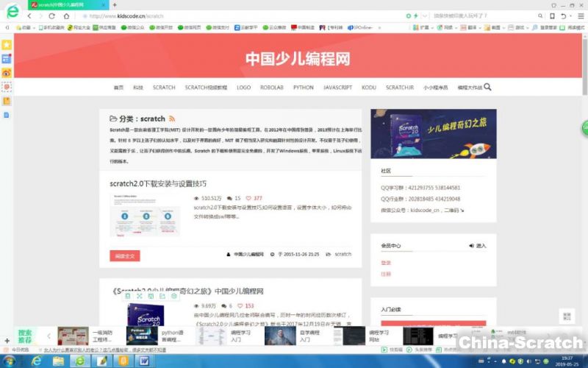Click the browser refresh button
Viewport: 588px width, 368px height.
[x=51, y=15]
